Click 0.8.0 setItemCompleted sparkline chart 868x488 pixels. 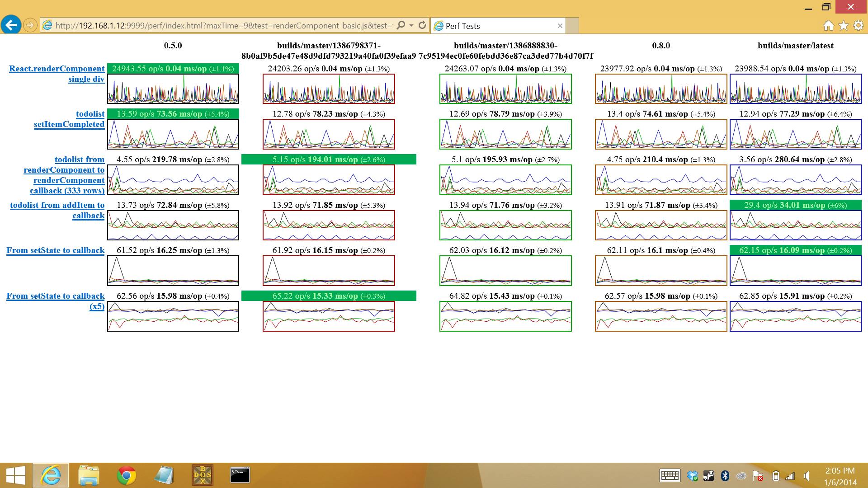661,134
